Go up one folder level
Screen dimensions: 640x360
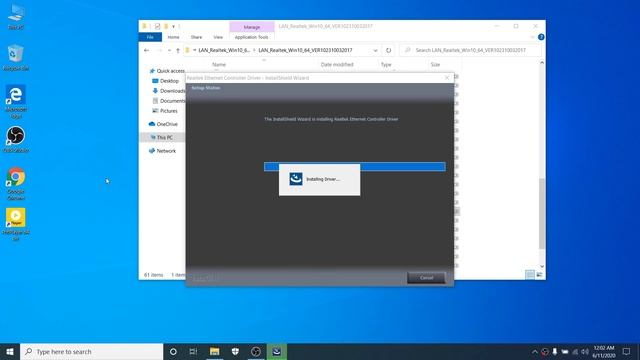178,50
